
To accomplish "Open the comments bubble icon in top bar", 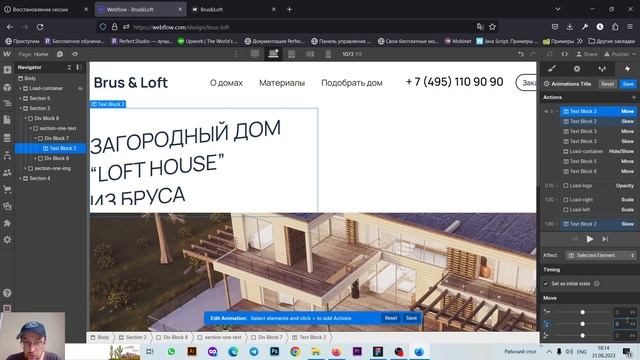I will click(x=60, y=54).
